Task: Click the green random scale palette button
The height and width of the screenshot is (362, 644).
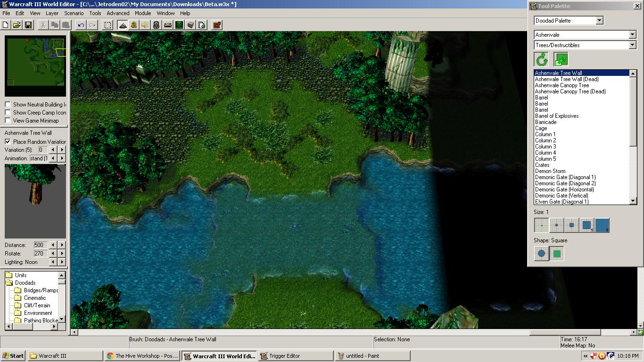Action: [x=561, y=59]
